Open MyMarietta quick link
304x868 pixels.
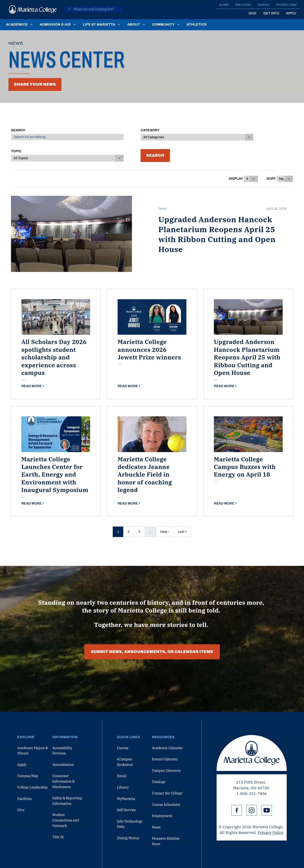pos(126,799)
